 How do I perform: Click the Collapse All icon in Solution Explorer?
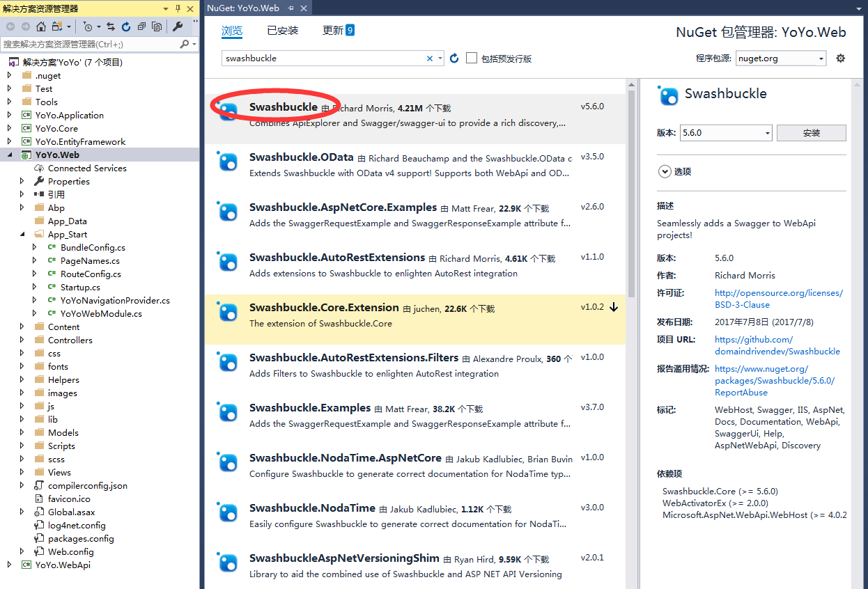tap(142, 26)
